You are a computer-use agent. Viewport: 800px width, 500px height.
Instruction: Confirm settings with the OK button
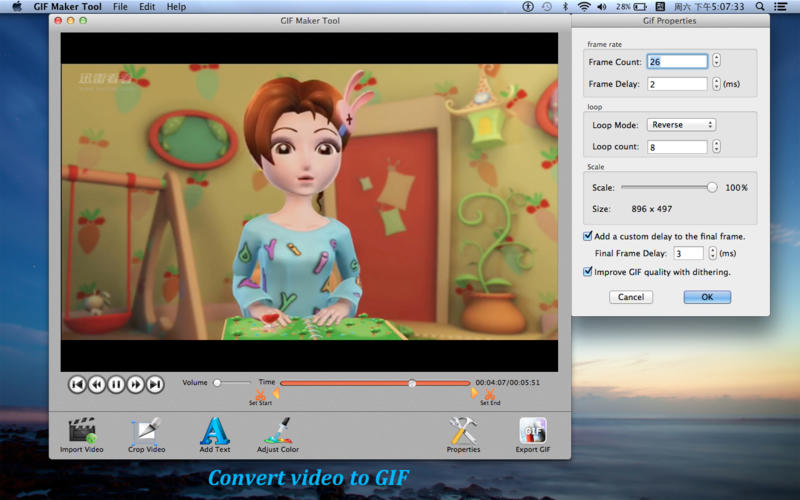(707, 297)
